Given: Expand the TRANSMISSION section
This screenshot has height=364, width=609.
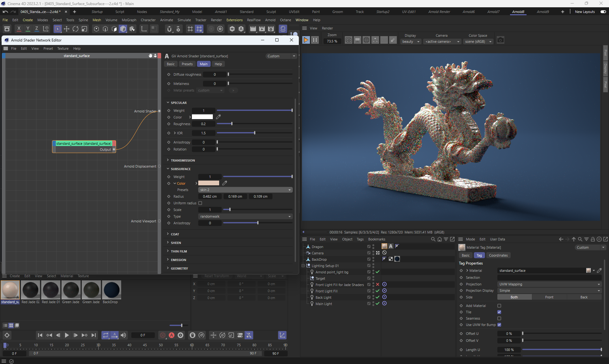Looking at the screenshot, I should pyautogui.click(x=183, y=160).
